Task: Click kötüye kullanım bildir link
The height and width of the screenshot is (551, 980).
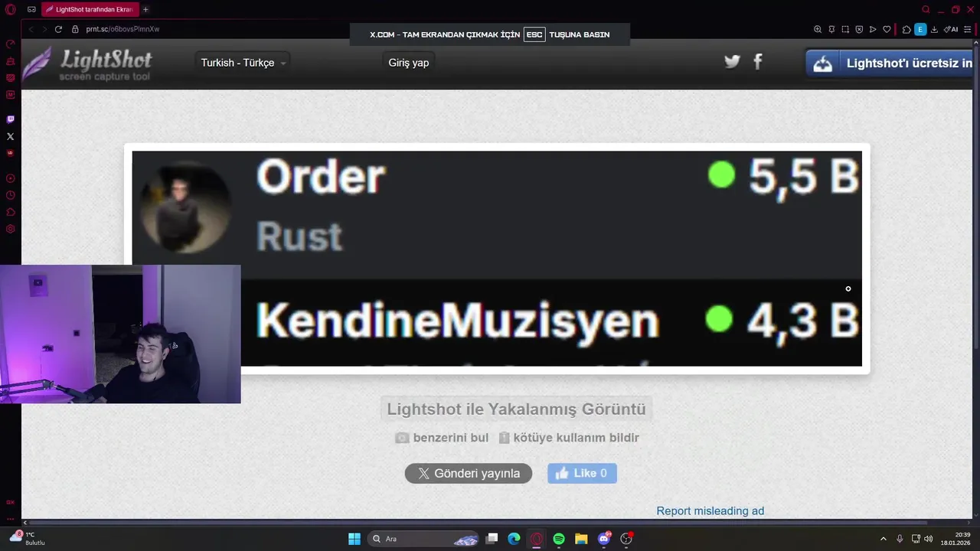Action: [x=569, y=438]
